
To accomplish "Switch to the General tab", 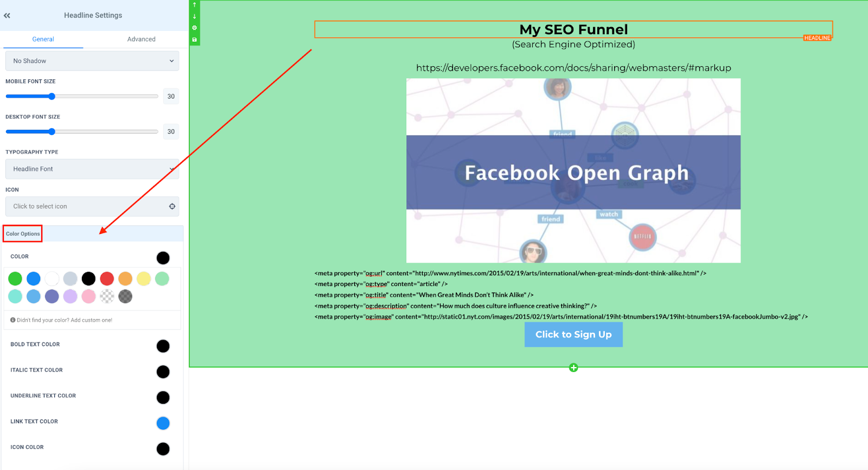I will point(43,39).
